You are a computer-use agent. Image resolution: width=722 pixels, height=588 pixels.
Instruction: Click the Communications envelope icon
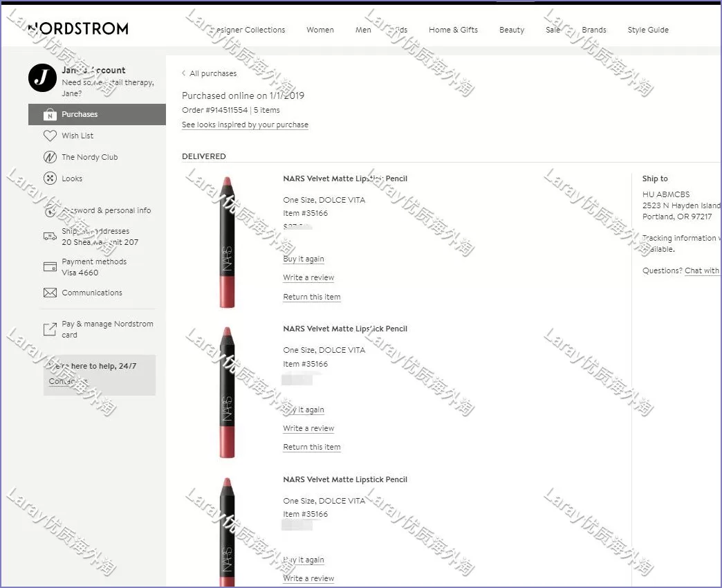(x=50, y=293)
